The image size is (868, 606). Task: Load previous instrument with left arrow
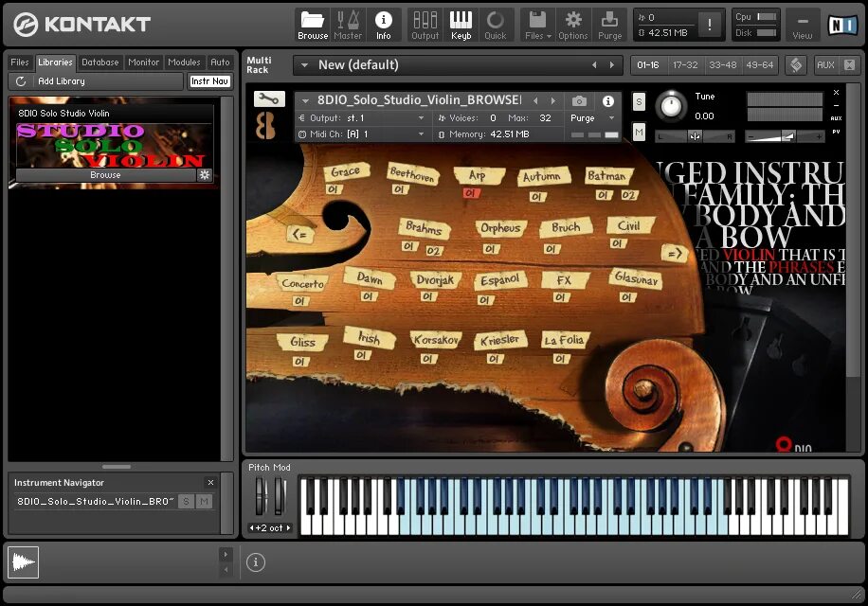click(x=535, y=100)
